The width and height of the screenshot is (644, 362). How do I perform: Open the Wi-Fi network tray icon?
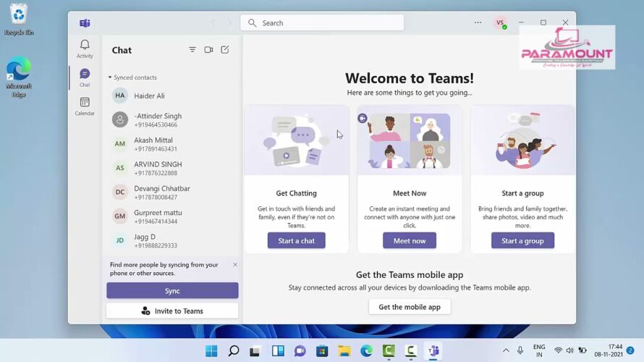pos(558,350)
